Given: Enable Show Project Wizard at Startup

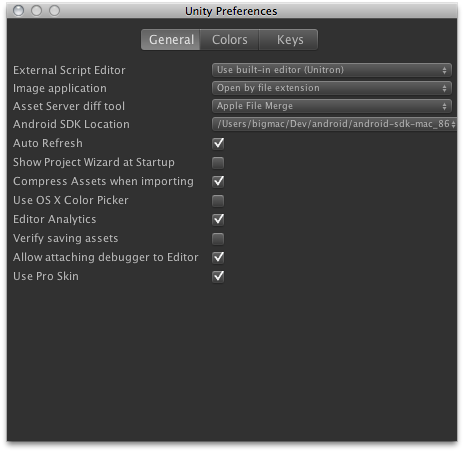Looking at the screenshot, I should 218,163.
